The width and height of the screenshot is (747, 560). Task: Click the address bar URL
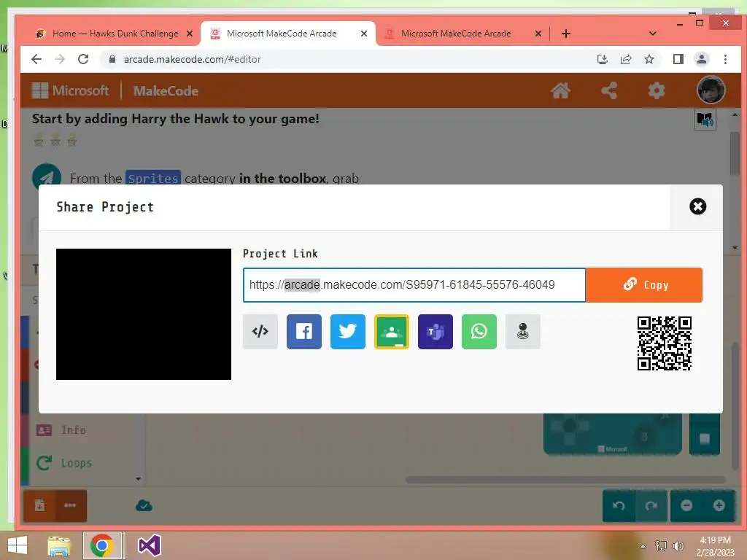193,59
